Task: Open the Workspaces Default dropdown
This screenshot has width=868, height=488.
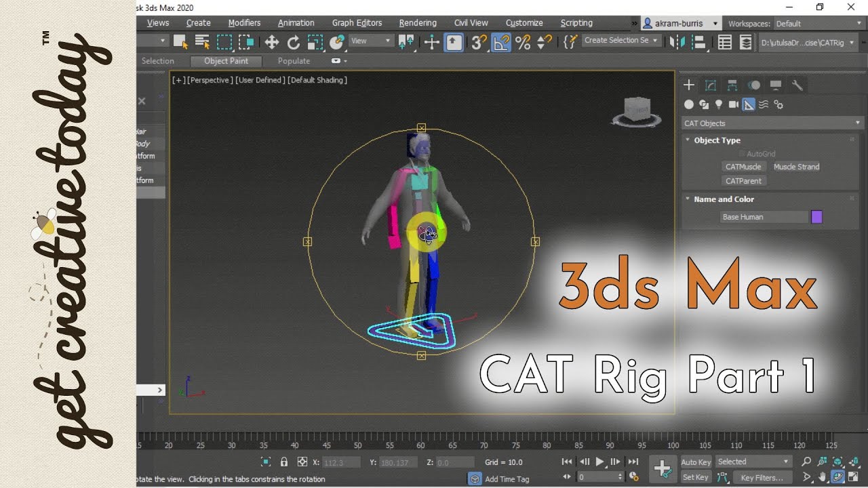Action: [821, 24]
